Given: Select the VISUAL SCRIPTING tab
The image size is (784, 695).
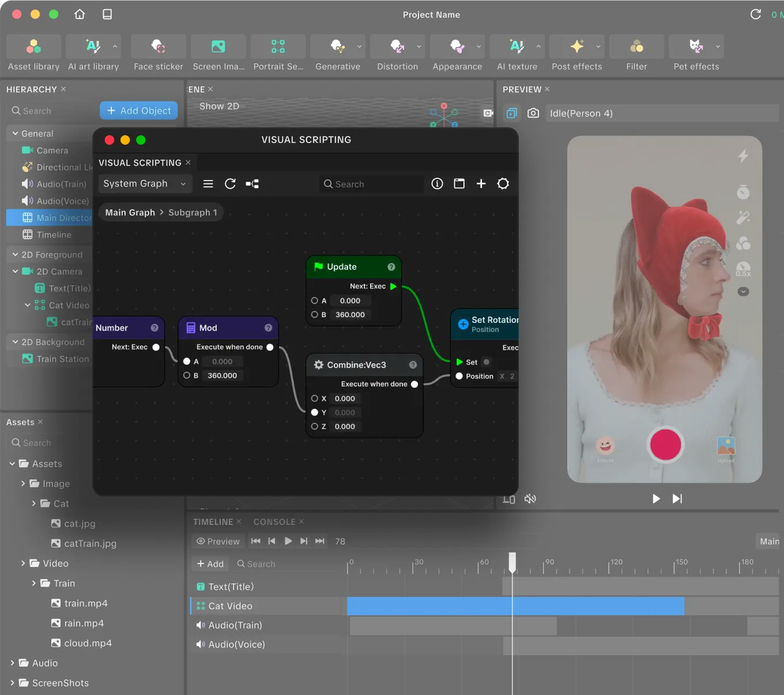Looking at the screenshot, I should pos(140,163).
